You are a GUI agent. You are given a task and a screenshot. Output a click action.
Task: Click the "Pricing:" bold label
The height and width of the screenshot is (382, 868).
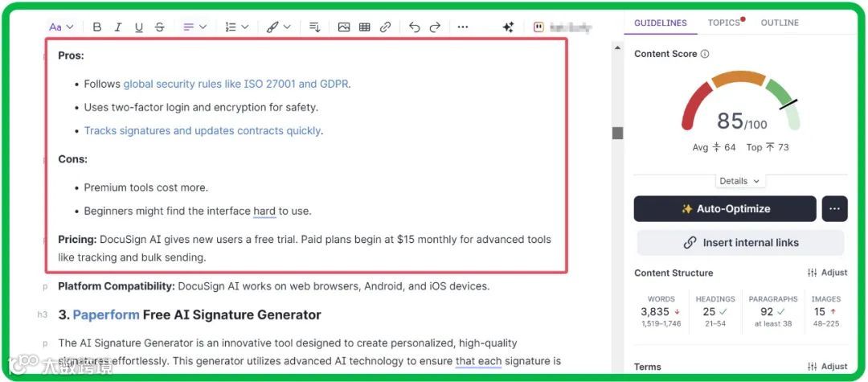(x=77, y=240)
